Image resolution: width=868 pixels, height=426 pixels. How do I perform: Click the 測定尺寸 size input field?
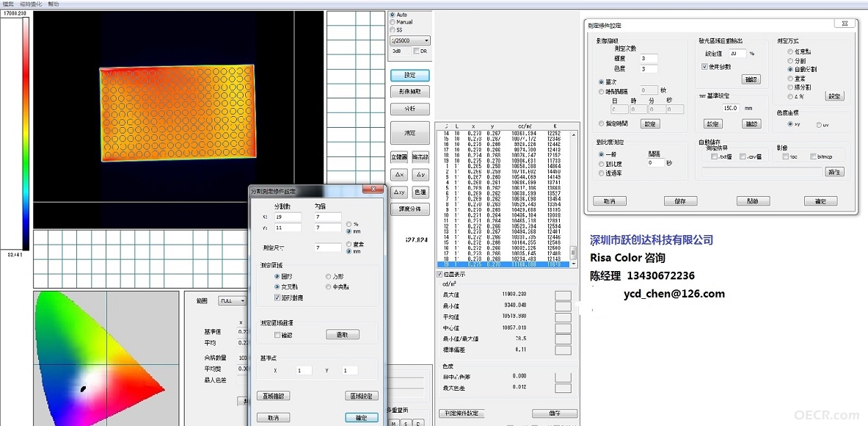pyautogui.click(x=328, y=248)
